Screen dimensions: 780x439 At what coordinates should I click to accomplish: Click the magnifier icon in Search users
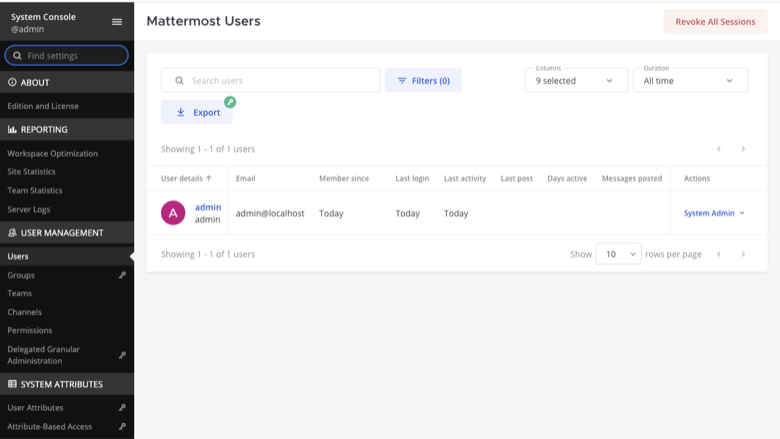coord(180,81)
